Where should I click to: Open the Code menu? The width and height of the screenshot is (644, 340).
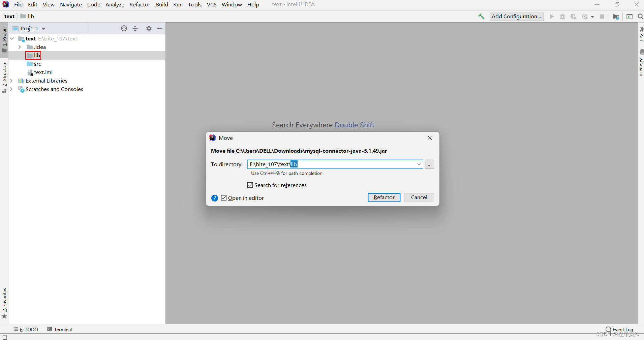(94, 4)
